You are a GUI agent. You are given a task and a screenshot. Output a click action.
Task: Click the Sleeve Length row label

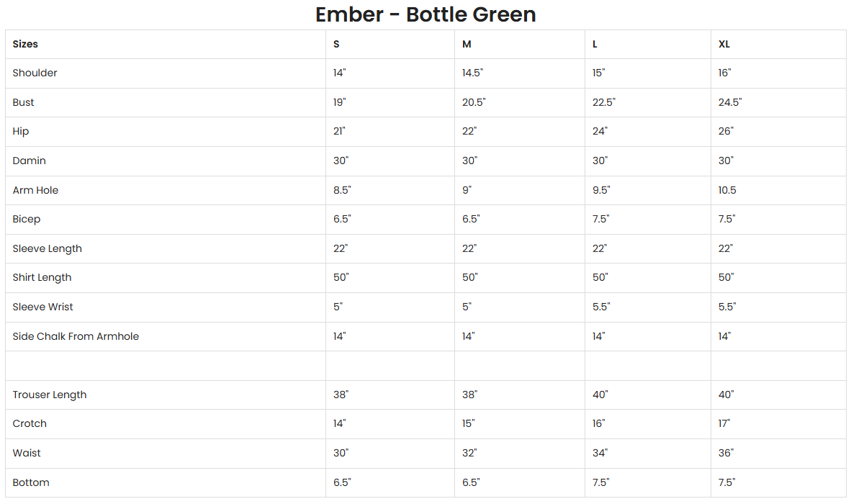click(x=47, y=248)
